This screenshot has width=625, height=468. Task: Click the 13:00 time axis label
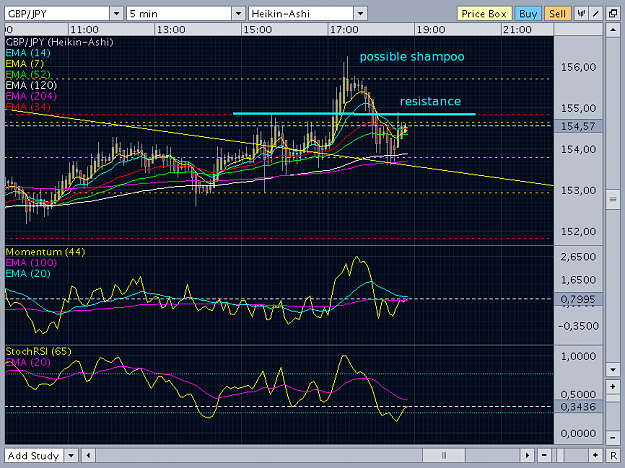[x=171, y=30]
